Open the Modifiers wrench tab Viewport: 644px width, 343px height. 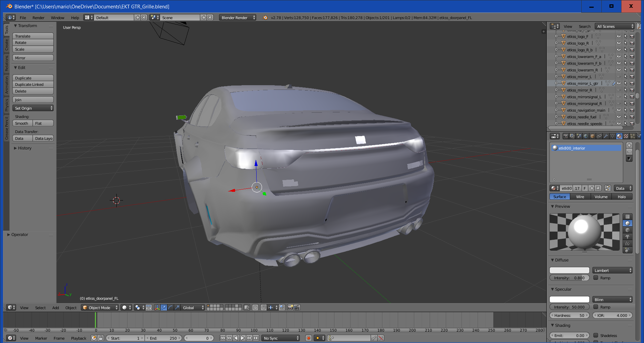(x=606, y=136)
